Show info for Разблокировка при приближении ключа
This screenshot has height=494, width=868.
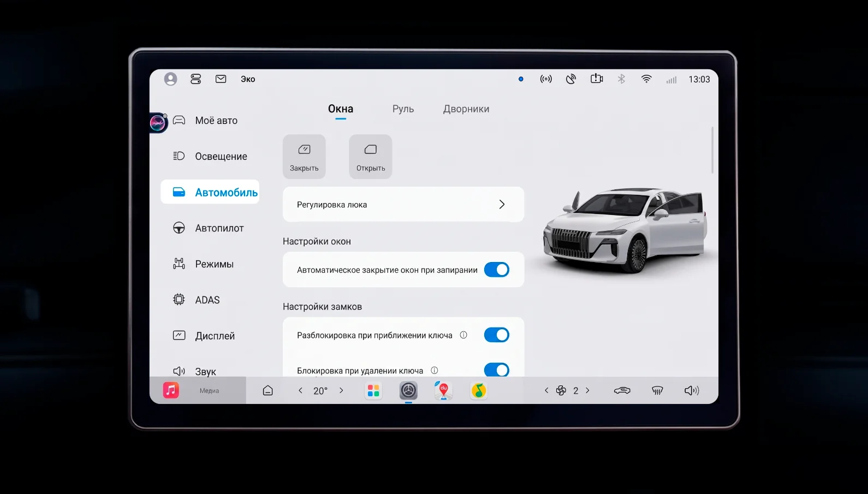coord(463,335)
